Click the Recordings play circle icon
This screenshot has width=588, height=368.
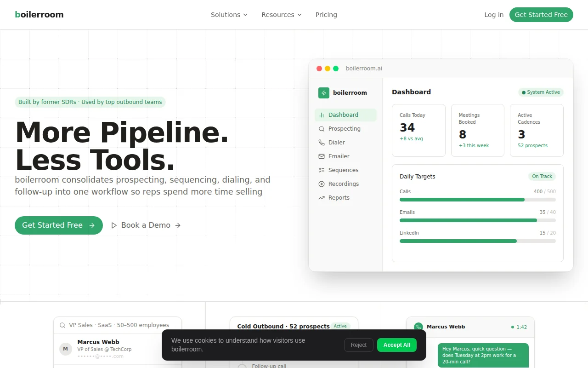(322, 184)
